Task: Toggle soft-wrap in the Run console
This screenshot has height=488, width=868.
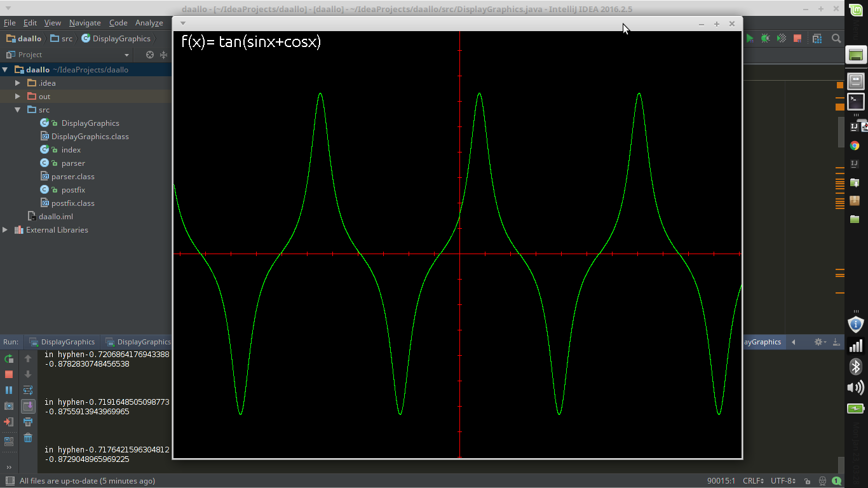Action: (x=28, y=390)
